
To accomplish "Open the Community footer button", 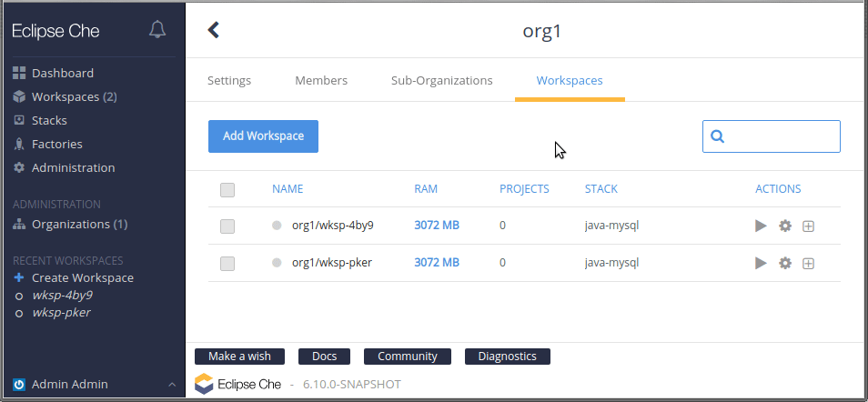I will tap(408, 357).
